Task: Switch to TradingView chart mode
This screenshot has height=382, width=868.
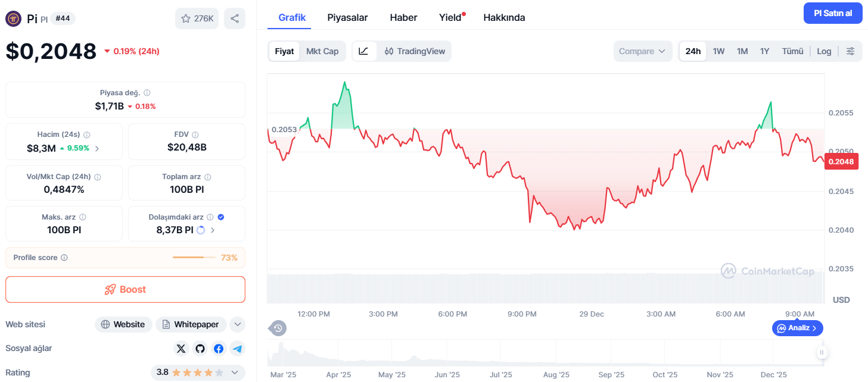Action: [x=415, y=51]
